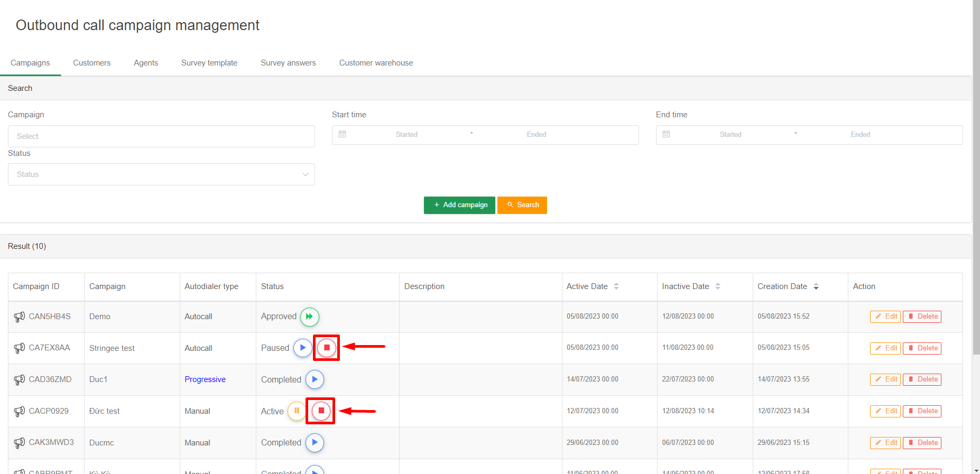Sort table by Active Date
The width and height of the screenshot is (980, 474).
click(616, 286)
